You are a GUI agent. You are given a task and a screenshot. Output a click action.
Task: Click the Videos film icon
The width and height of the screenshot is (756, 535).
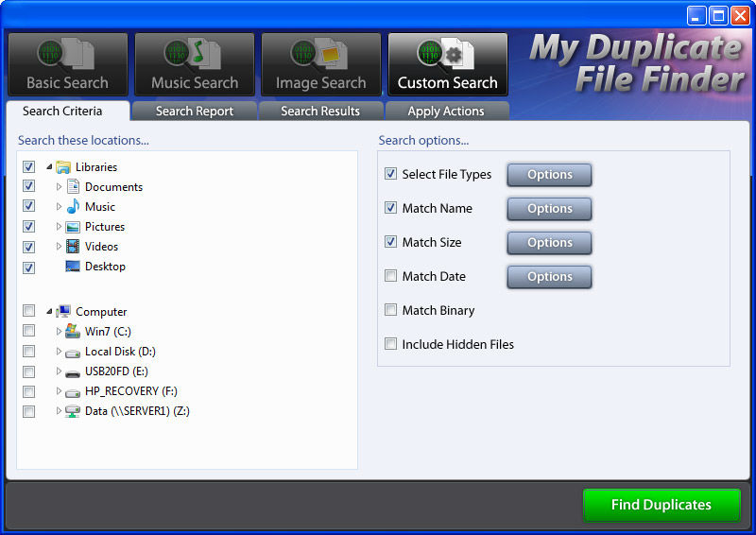tap(73, 247)
